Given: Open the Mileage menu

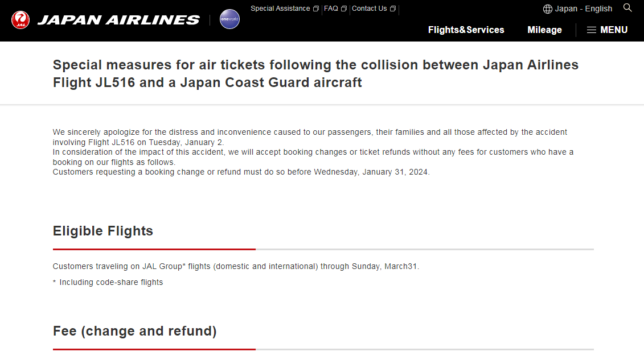Looking at the screenshot, I should click(544, 30).
